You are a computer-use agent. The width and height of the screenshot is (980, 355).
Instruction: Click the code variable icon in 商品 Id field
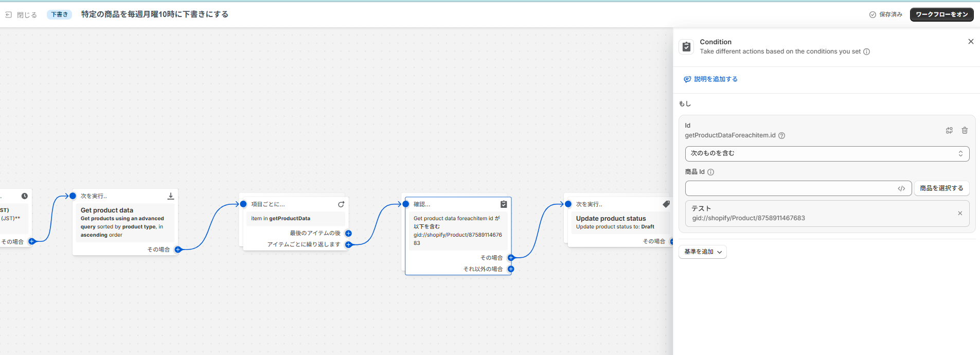pyautogui.click(x=901, y=188)
